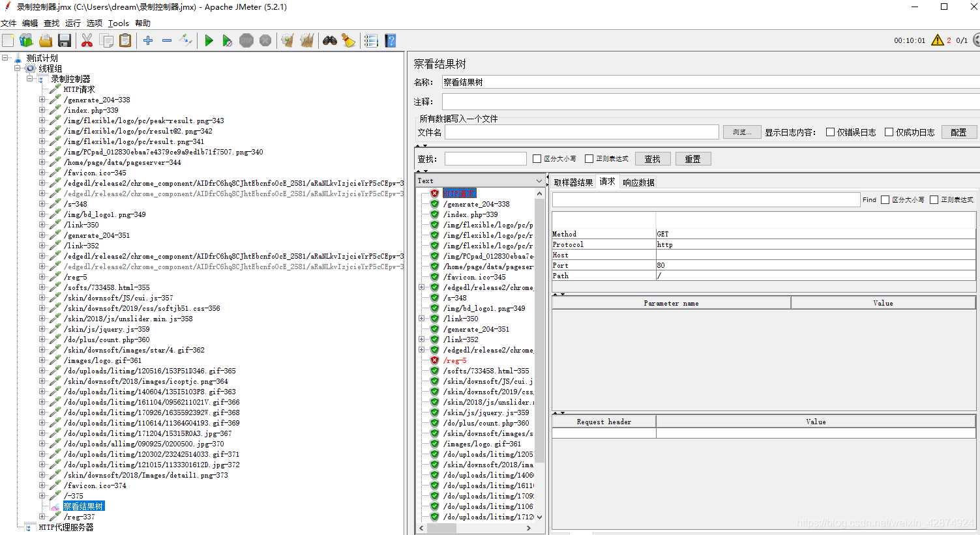The image size is (980, 535).
Task: Click Start no pauses icon
Action: pos(227,40)
